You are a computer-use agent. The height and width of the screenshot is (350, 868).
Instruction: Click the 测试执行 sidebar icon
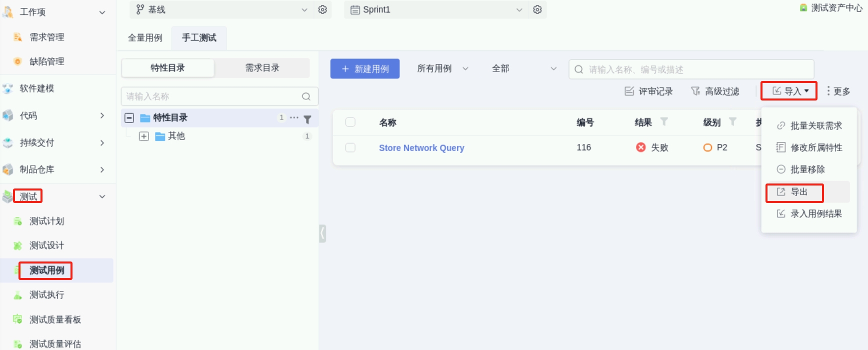click(x=17, y=295)
